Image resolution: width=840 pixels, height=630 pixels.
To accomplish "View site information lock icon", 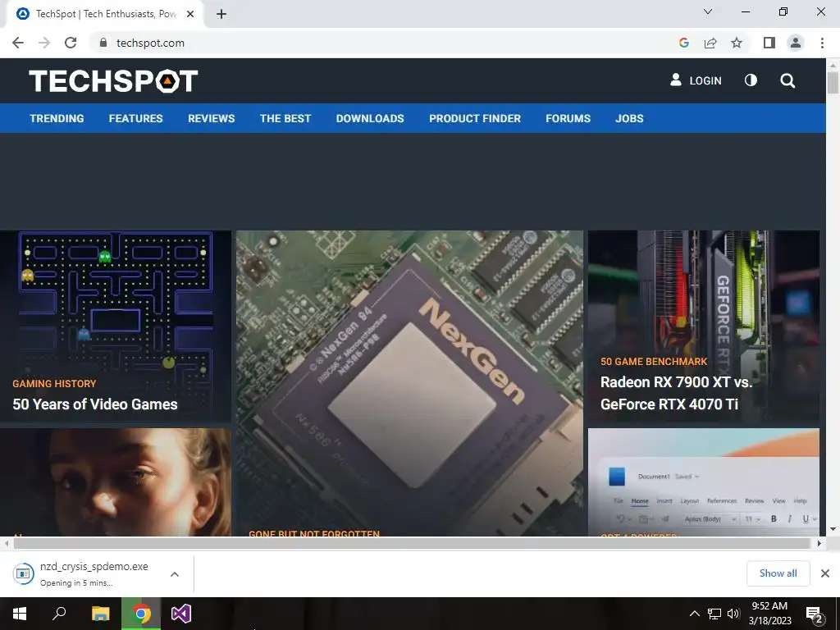I will pos(103,43).
